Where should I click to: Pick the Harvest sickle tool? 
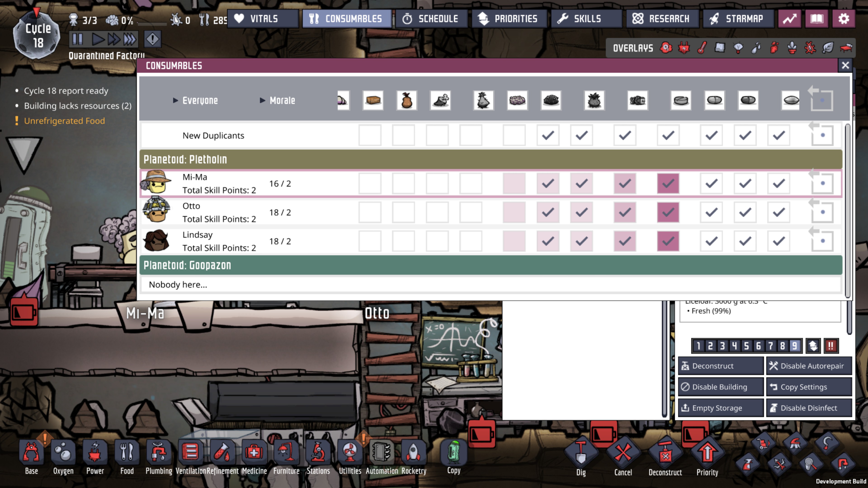(x=827, y=443)
